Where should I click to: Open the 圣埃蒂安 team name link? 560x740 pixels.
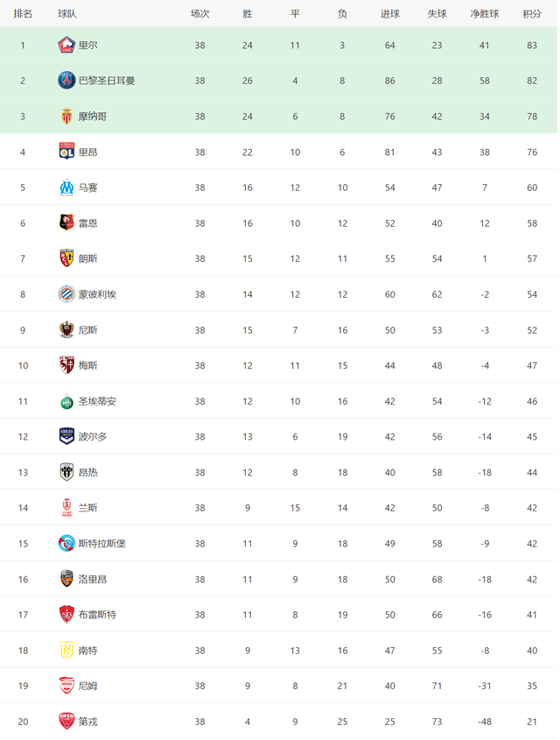(97, 401)
